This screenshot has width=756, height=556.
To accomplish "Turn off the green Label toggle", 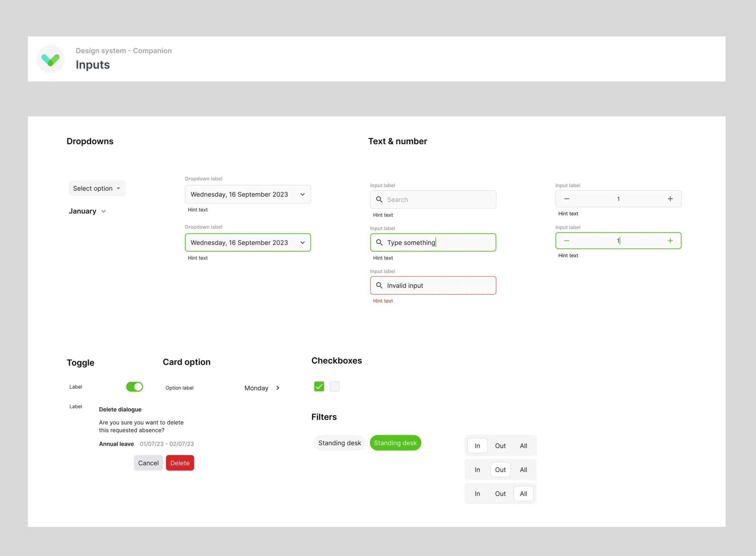I will pos(135,387).
